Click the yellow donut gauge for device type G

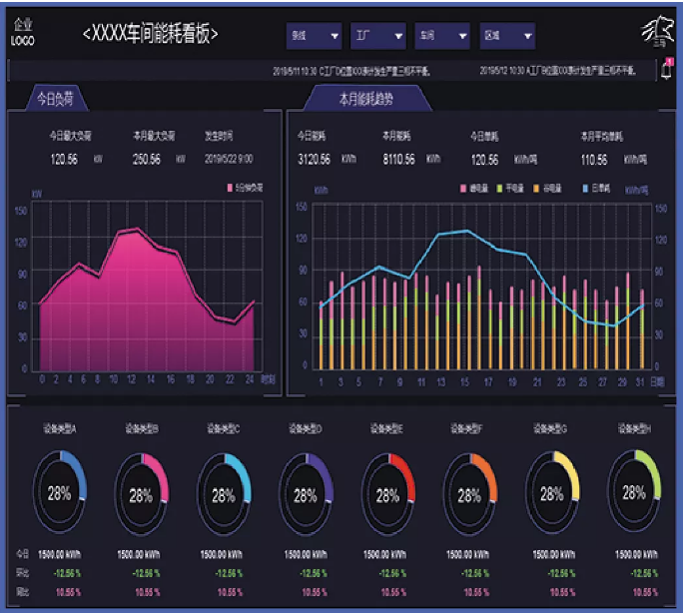point(551,493)
